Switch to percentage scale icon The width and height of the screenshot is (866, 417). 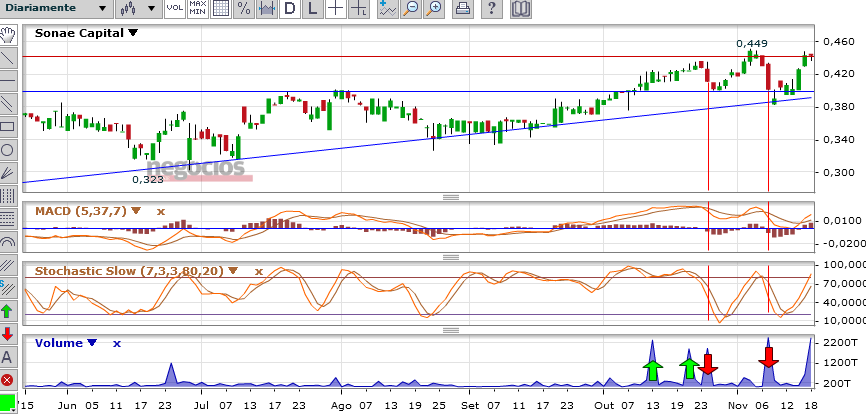coord(244,8)
